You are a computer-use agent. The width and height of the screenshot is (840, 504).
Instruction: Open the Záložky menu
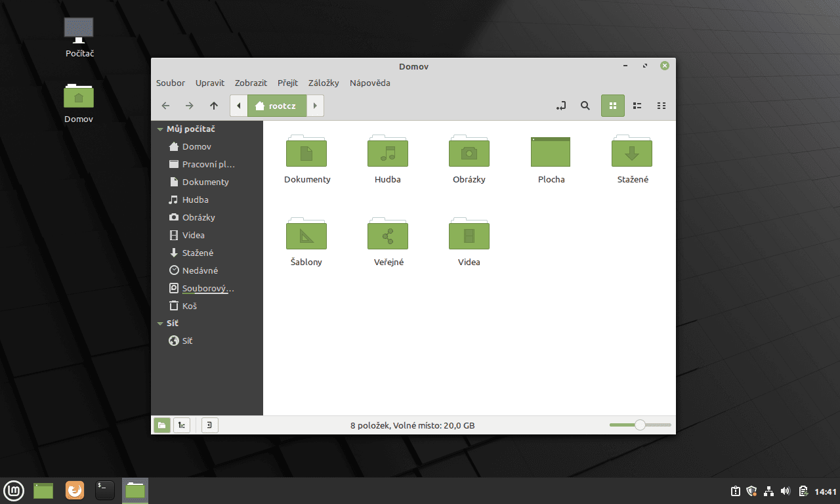pos(324,83)
